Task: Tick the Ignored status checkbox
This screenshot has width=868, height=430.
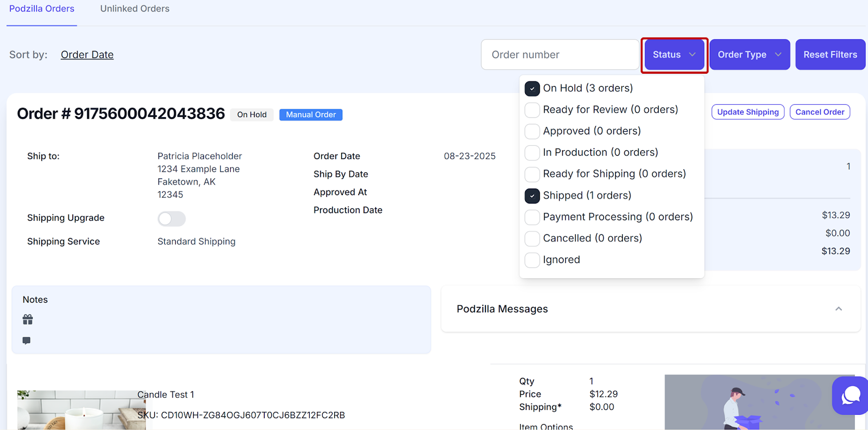Action: pyautogui.click(x=532, y=260)
